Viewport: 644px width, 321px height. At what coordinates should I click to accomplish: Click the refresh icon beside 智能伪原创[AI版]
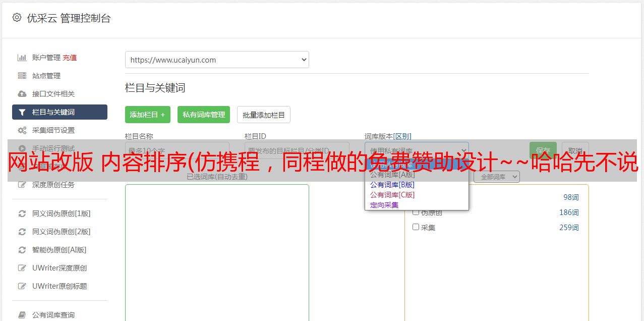pos(22,250)
